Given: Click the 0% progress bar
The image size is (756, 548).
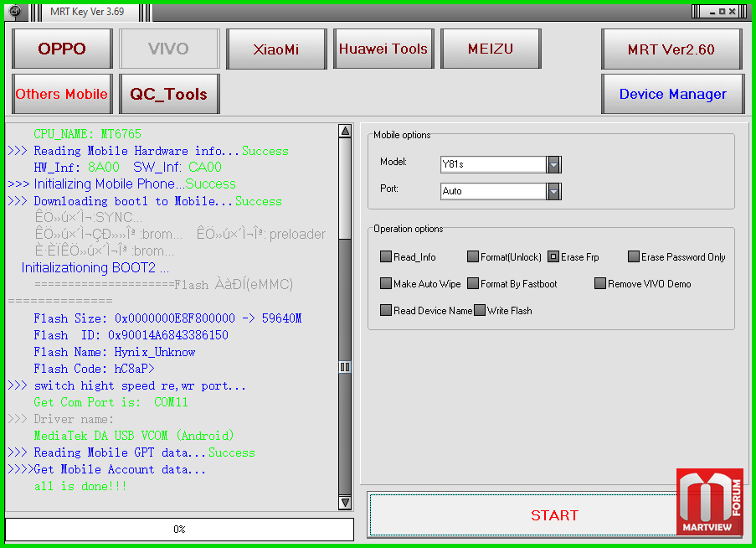Looking at the screenshot, I should (179, 530).
